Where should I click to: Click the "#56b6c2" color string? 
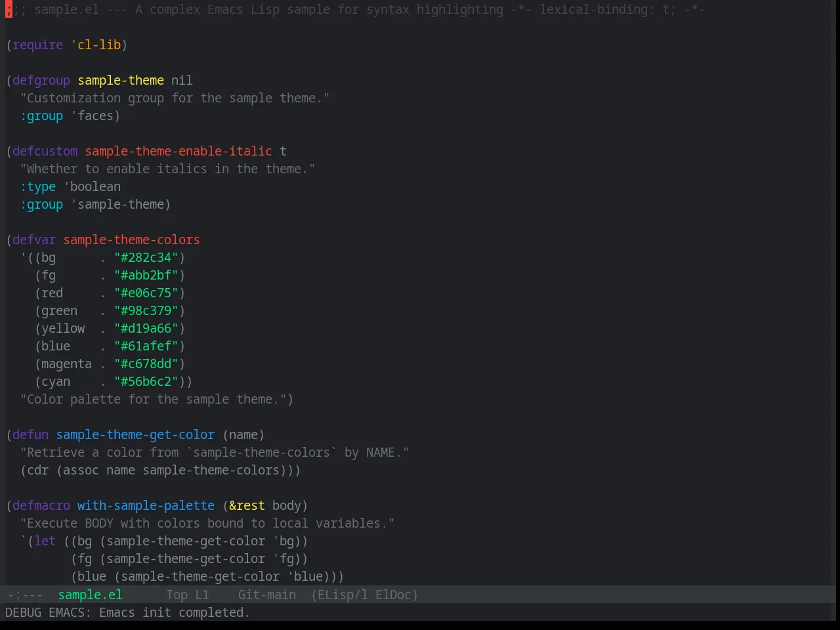146,381
